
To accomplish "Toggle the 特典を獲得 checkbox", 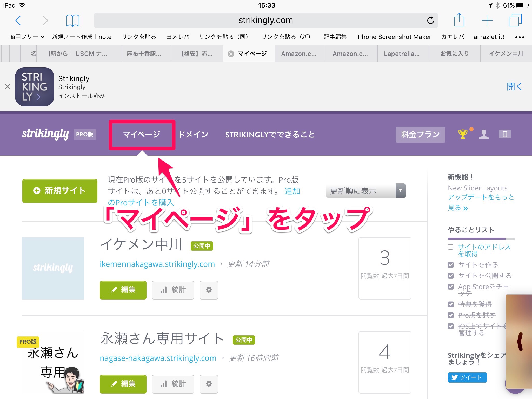I will pos(451,304).
